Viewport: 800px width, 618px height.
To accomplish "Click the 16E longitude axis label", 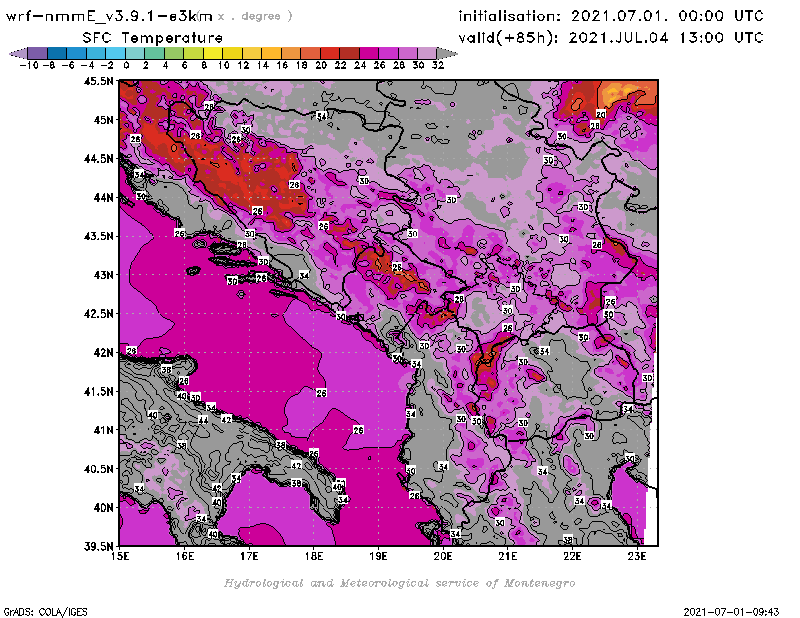I will [x=185, y=556].
